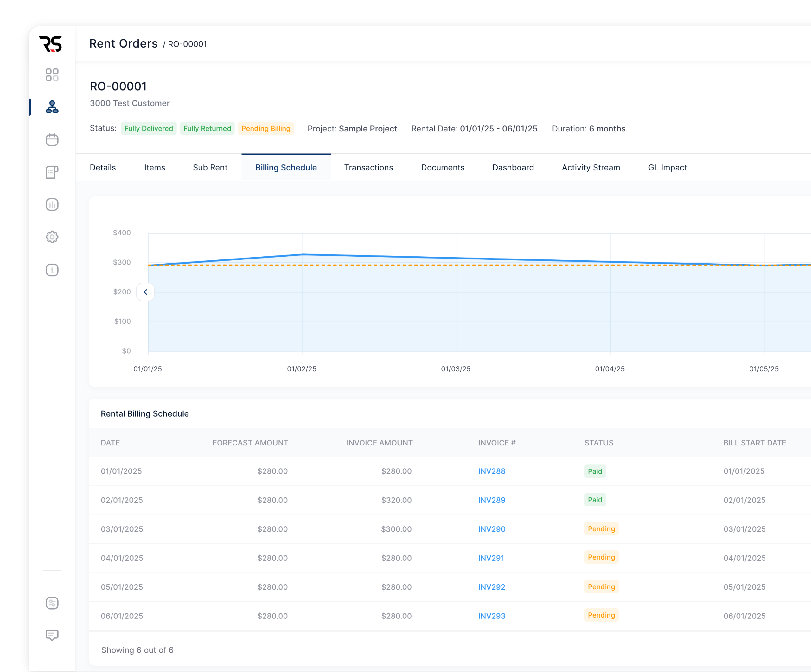Open the Sub Rent tab
The height and width of the screenshot is (672, 811).
click(x=210, y=168)
